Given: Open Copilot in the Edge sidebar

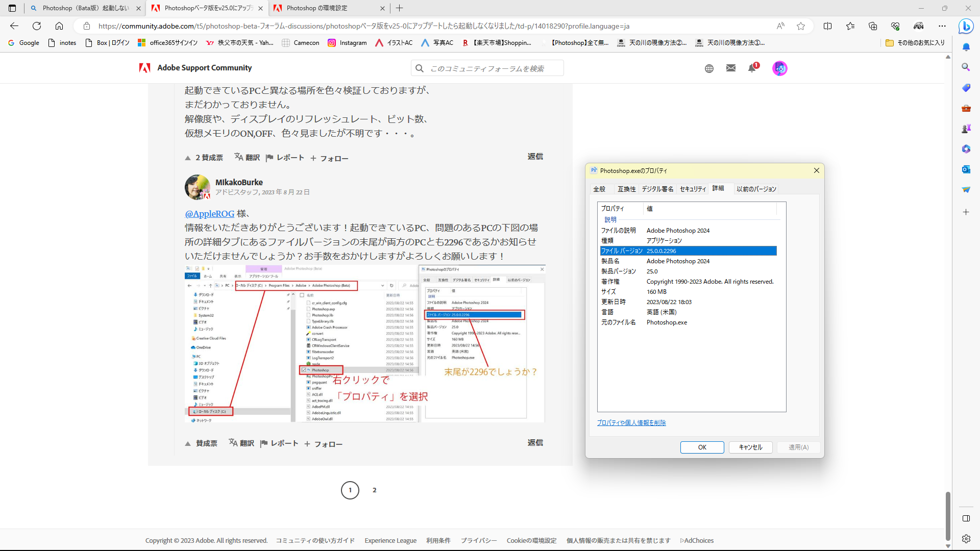Looking at the screenshot, I should [966, 26].
